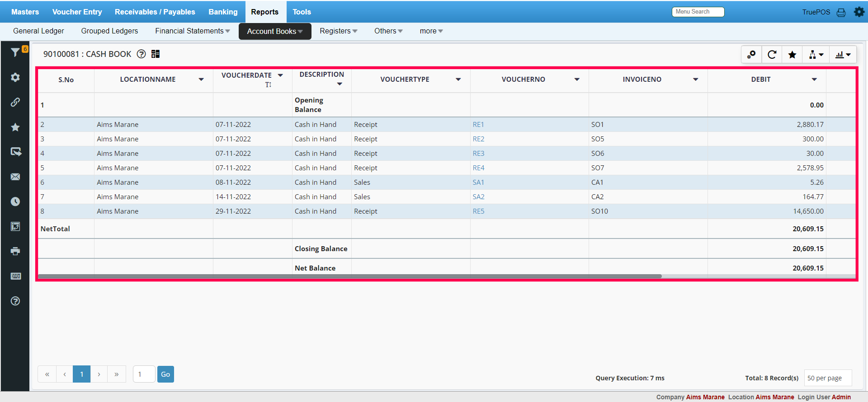Open the keyboard shortcuts icon in sidebar
This screenshot has height=402, width=868.
pos(15,276)
